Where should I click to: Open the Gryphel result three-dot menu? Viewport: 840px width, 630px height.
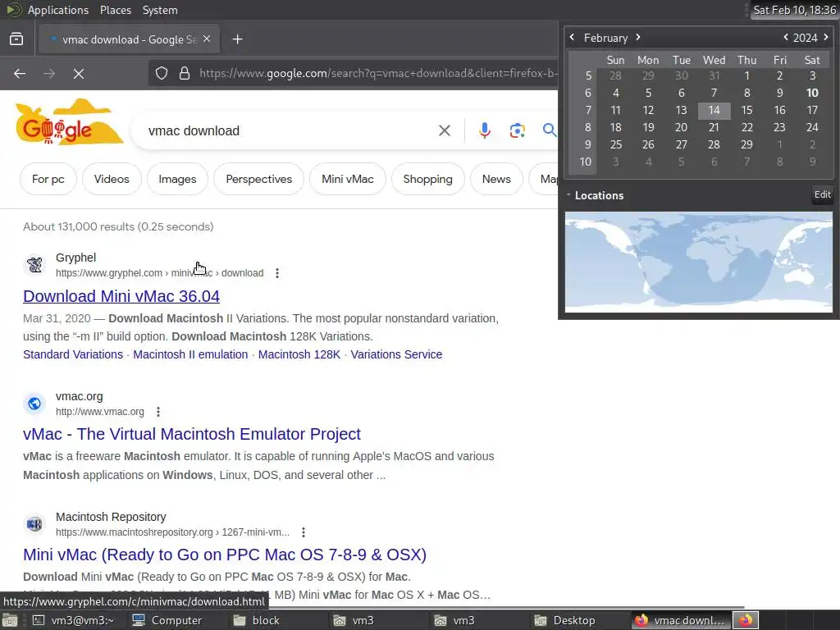pyautogui.click(x=277, y=273)
